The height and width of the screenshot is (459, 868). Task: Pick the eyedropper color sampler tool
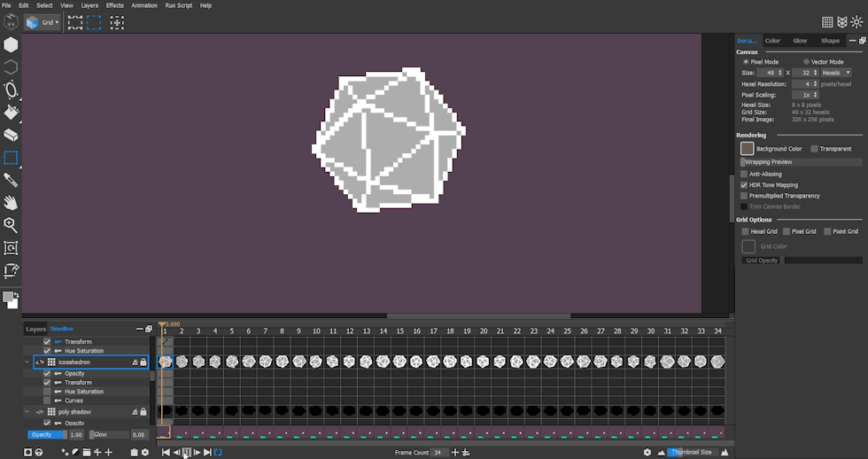[x=11, y=180]
